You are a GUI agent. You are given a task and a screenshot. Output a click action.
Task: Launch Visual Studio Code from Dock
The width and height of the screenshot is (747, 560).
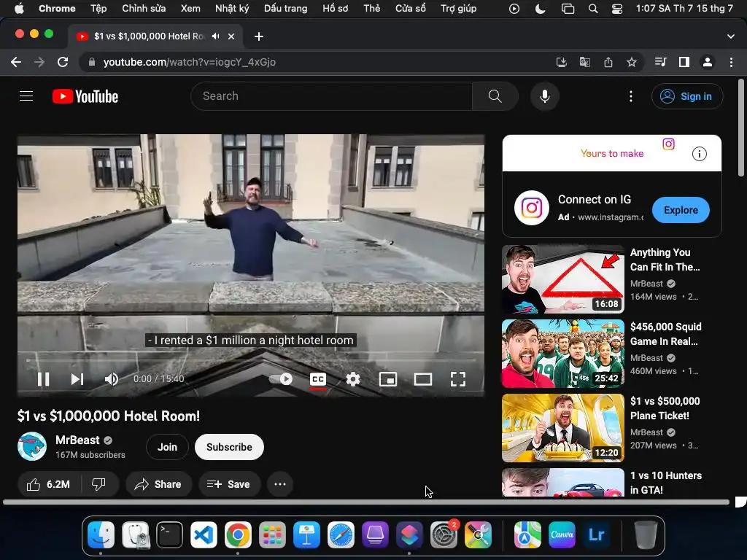coord(204,534)
